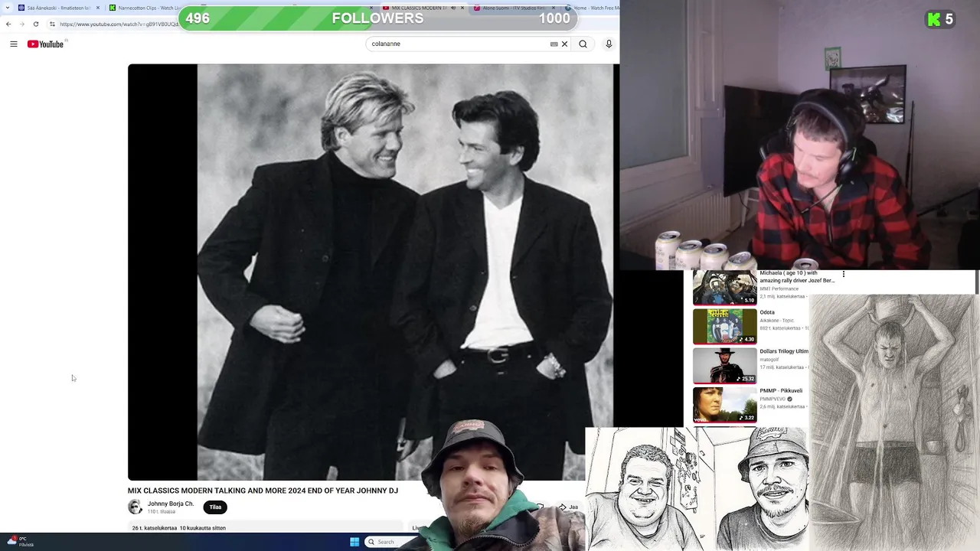
Task: Open the on-screen keyboard in search box
Action: pos(554,44)
